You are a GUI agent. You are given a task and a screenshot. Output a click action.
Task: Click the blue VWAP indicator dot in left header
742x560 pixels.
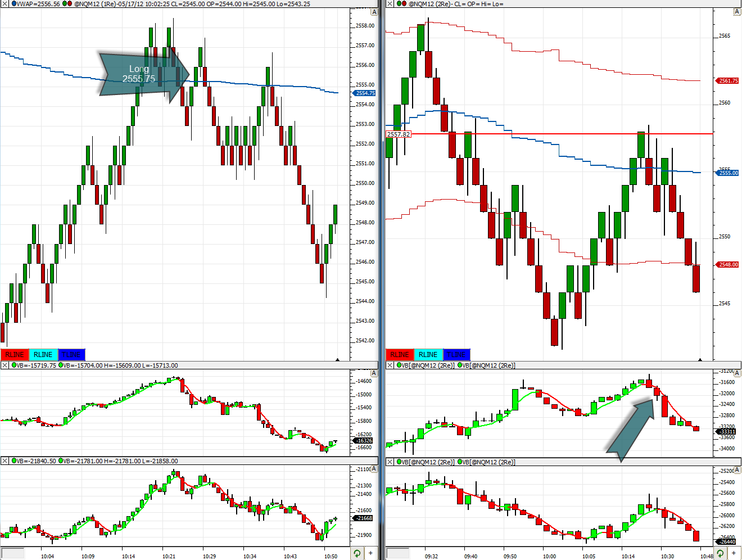pyautogui.click(x=14, y=4)
